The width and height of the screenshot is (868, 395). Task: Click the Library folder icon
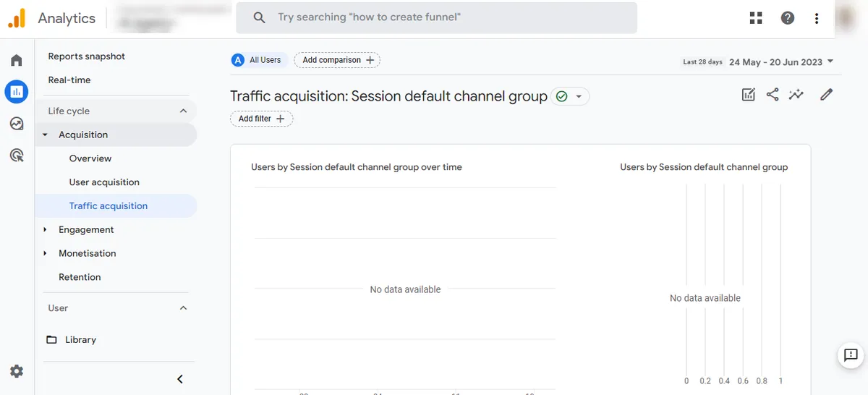(51, 339)
